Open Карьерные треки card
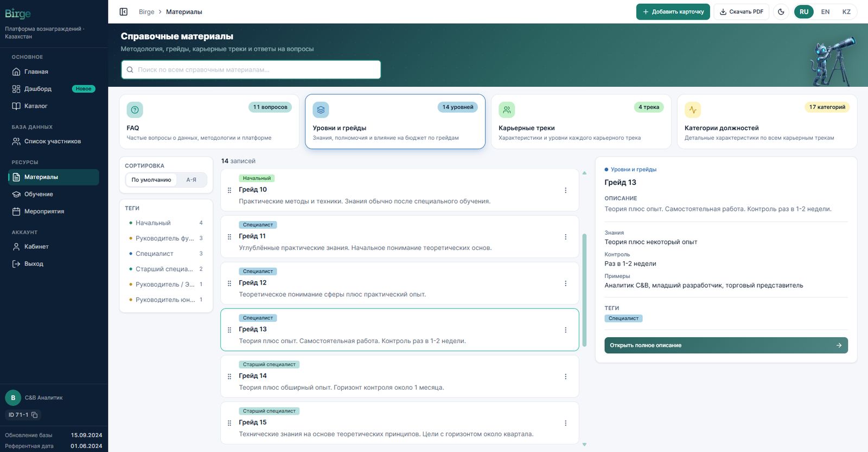 [x=581, y=122]
